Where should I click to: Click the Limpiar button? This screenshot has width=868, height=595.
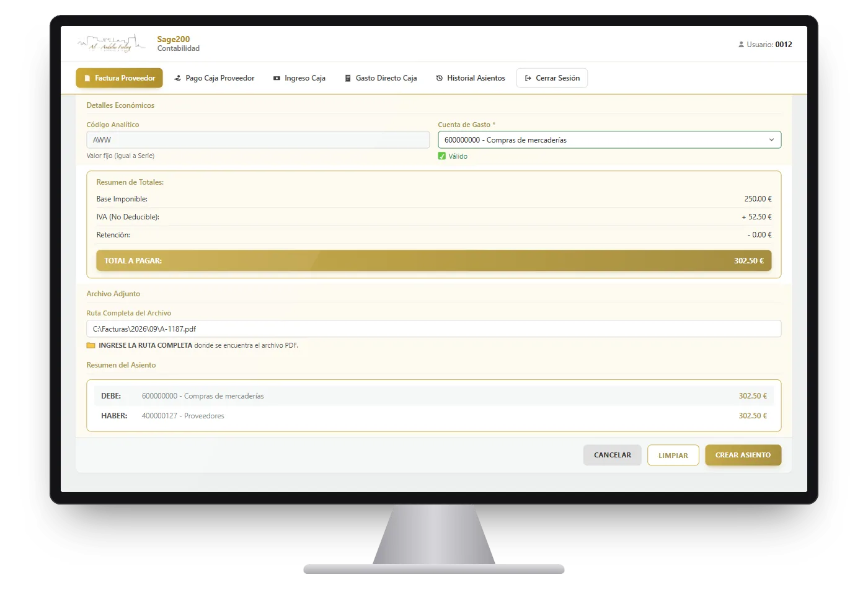pos(673,455)
